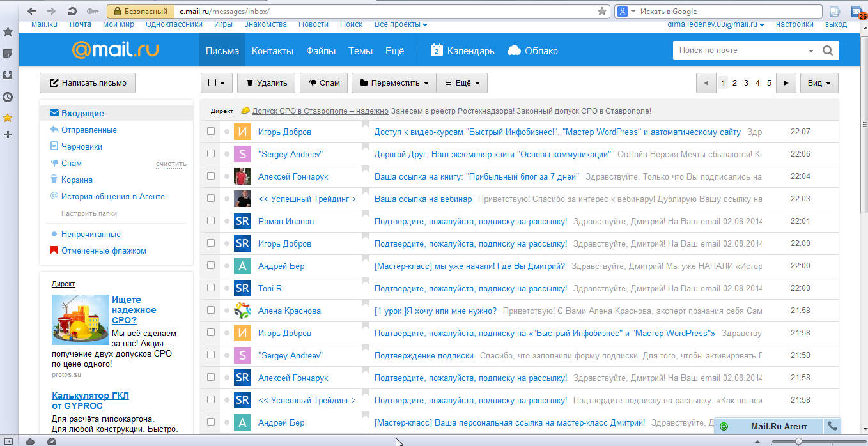
Task: Expand Все проекты dropdown
Action: tap(401, 24)
